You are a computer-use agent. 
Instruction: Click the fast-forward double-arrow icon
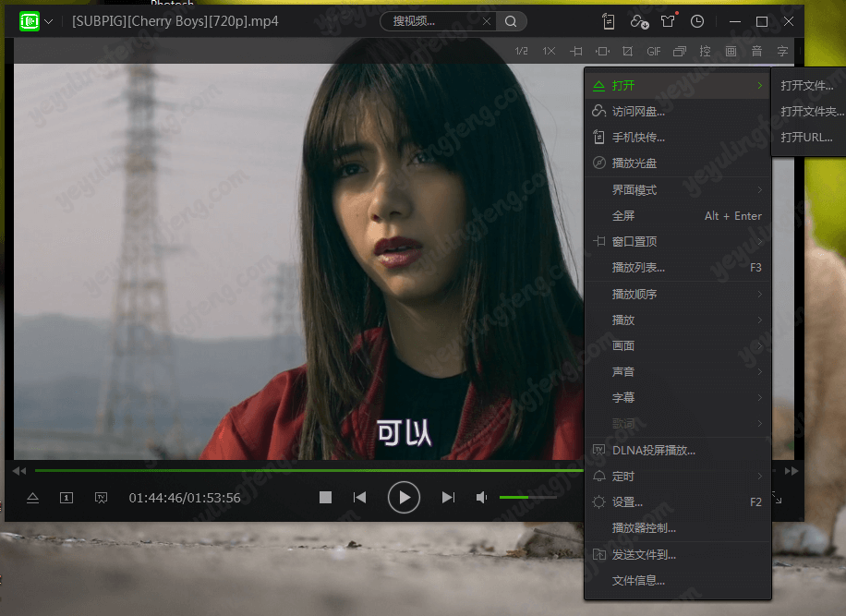(791, 471)
